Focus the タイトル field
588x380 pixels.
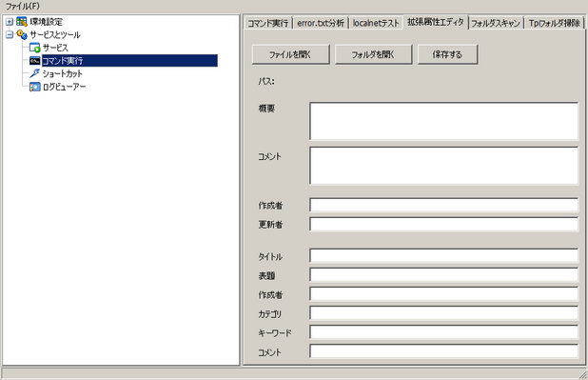tap(444, 255)
